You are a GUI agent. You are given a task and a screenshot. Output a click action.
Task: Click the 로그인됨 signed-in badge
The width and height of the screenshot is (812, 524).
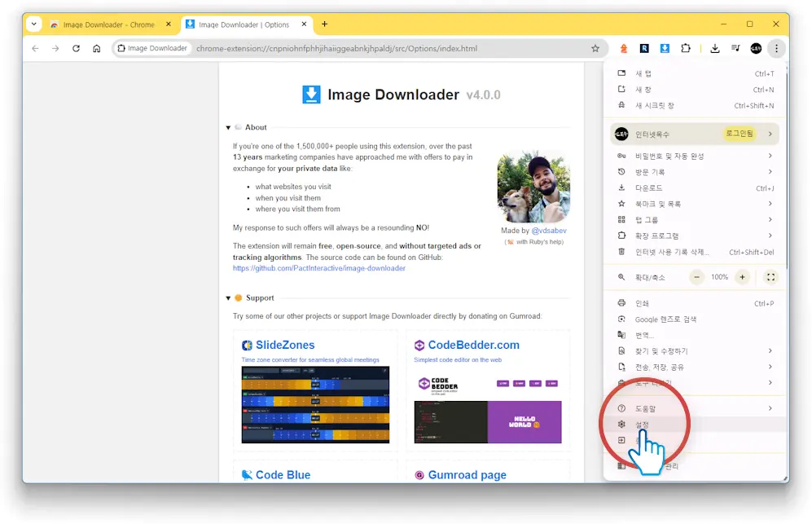click(739, 134)
